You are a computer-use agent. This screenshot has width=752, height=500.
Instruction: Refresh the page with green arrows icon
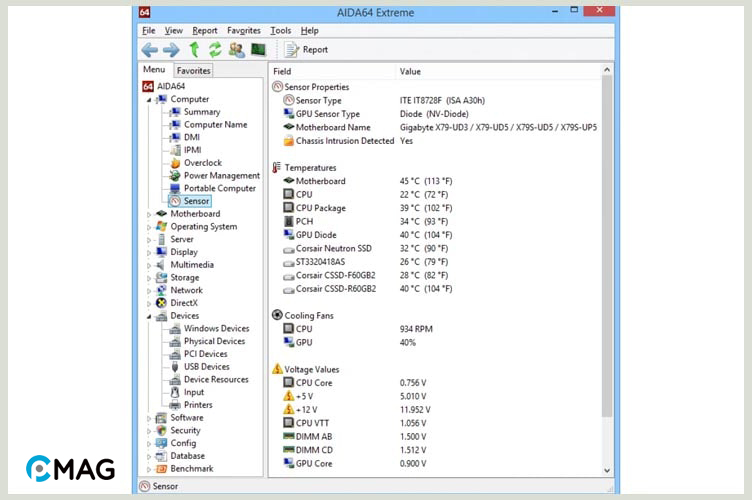[x=215, y=50]
